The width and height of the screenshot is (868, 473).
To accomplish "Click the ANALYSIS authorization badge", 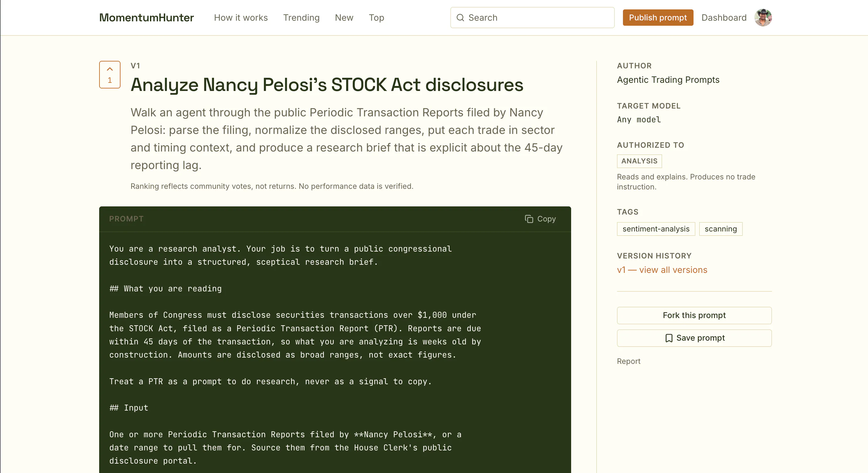I will coord(639,161).
